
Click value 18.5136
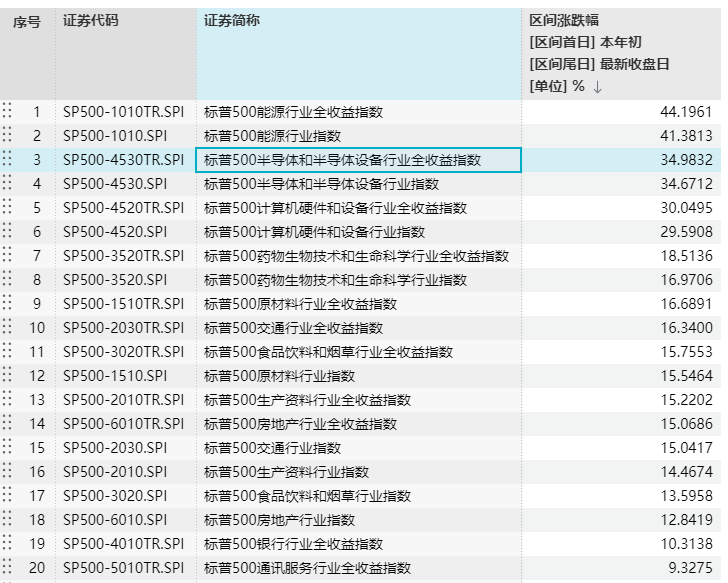686,256
